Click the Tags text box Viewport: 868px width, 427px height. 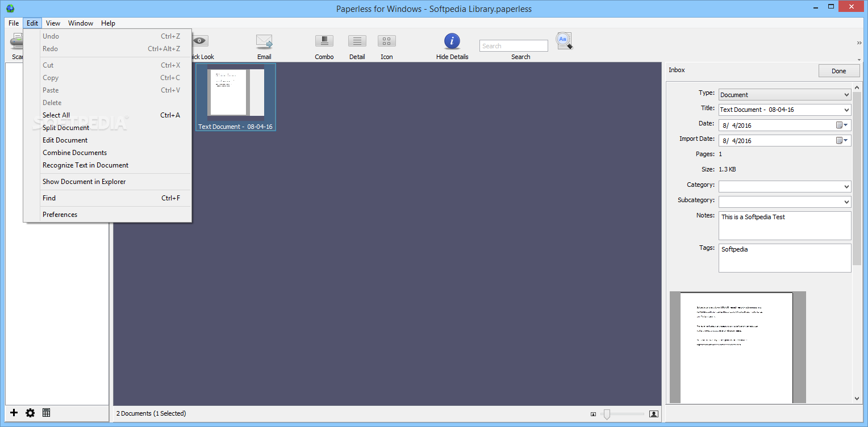[785, 258]
